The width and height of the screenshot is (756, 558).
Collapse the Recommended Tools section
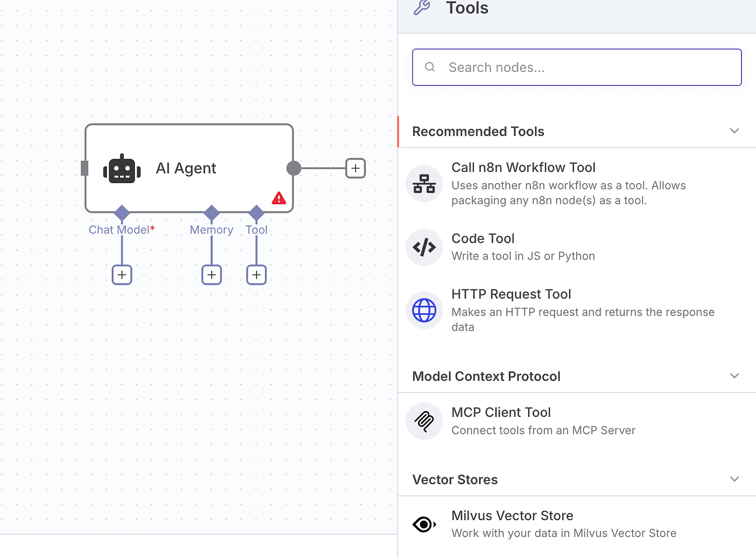[734, 131]
